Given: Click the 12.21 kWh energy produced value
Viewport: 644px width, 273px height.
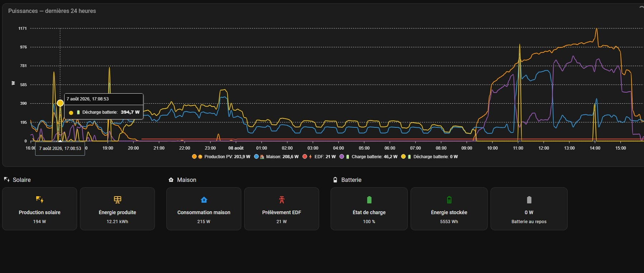Looking at the screenshot, I should 117,222.
